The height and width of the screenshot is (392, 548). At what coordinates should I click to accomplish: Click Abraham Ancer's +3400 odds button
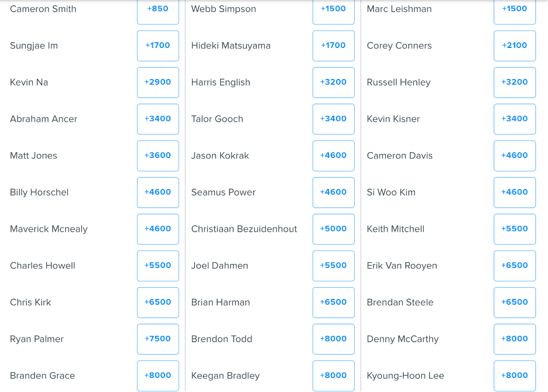pyautogui.click(x=158, y=119)
